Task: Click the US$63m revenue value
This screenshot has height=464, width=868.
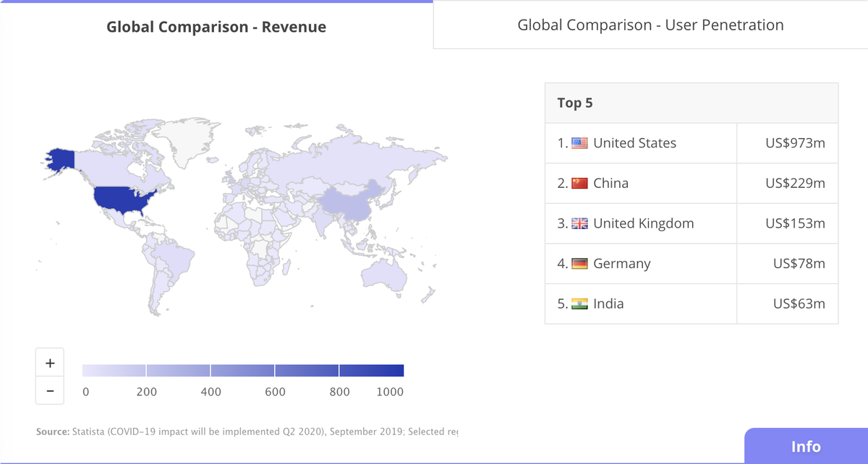Action: tap(799, 304)
